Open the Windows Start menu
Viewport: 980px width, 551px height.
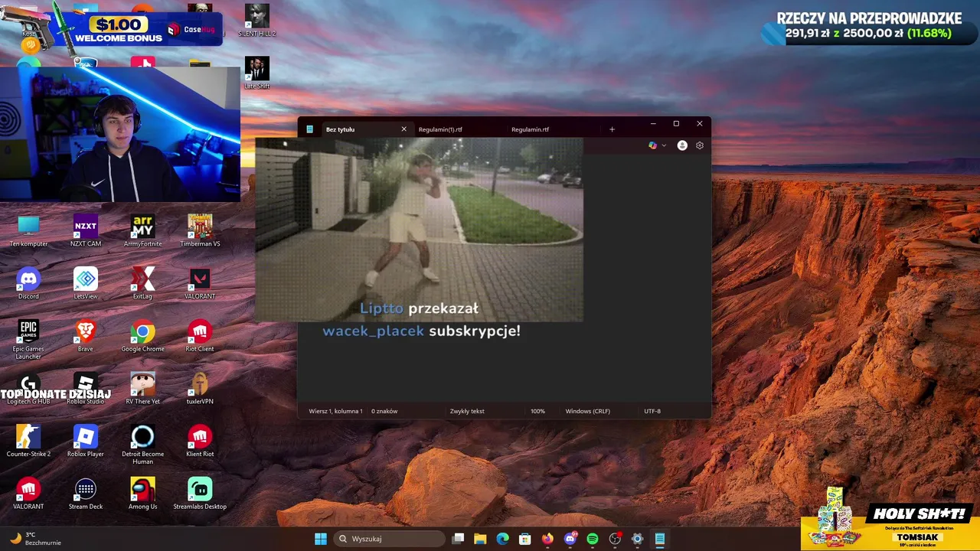[321, 539]
